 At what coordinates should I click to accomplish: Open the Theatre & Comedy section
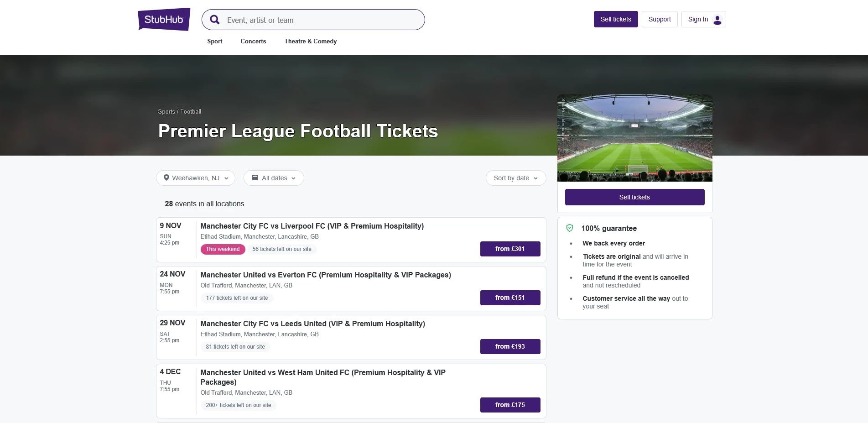coord(310,41)
